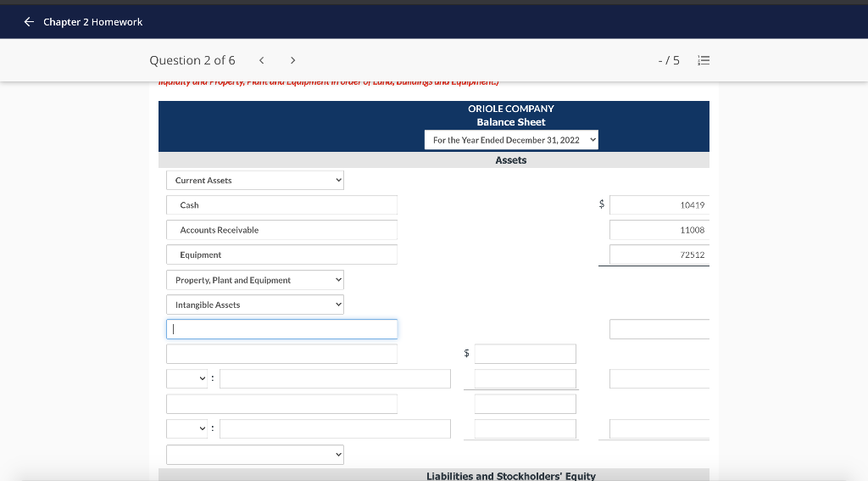Click the Cash account name field
Viewport: 868px width, 481px height.
pos(281,205)
